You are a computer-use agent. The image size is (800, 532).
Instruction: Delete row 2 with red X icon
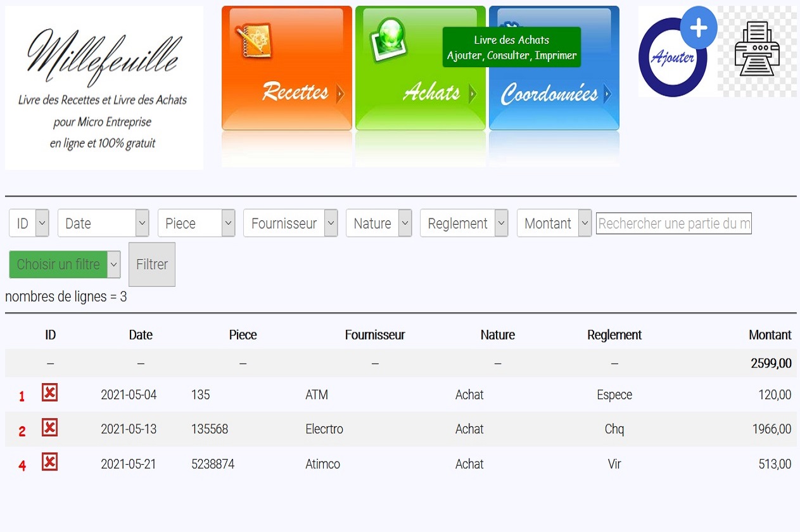(49, 428)
